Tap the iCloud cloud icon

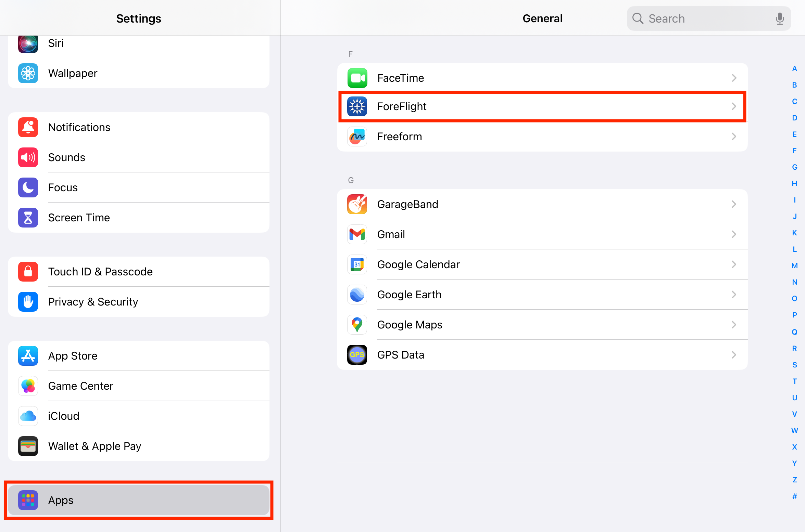click(28, 416)
